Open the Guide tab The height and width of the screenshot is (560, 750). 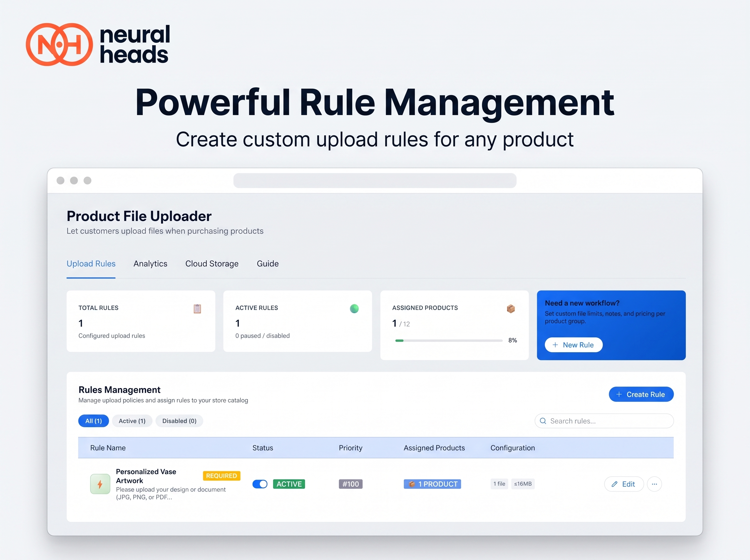click(x=268, y=264)
